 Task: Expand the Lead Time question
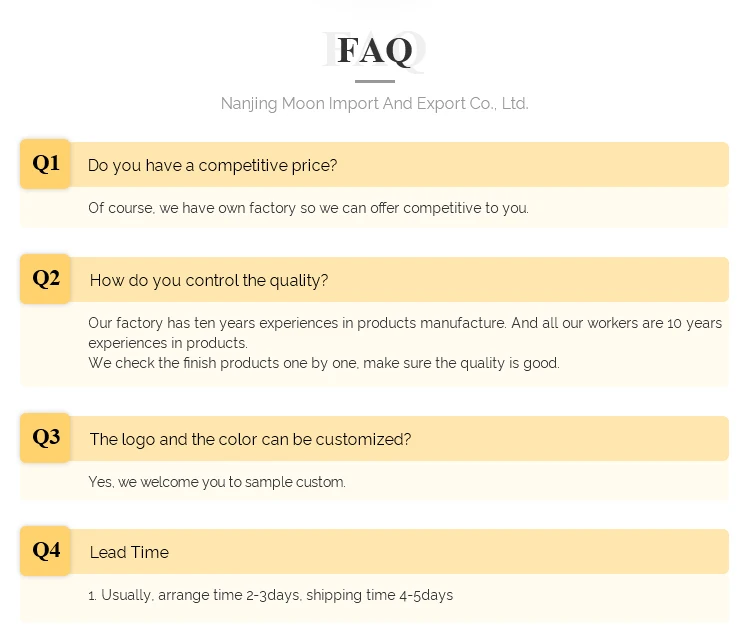click(x=129, y=552)
